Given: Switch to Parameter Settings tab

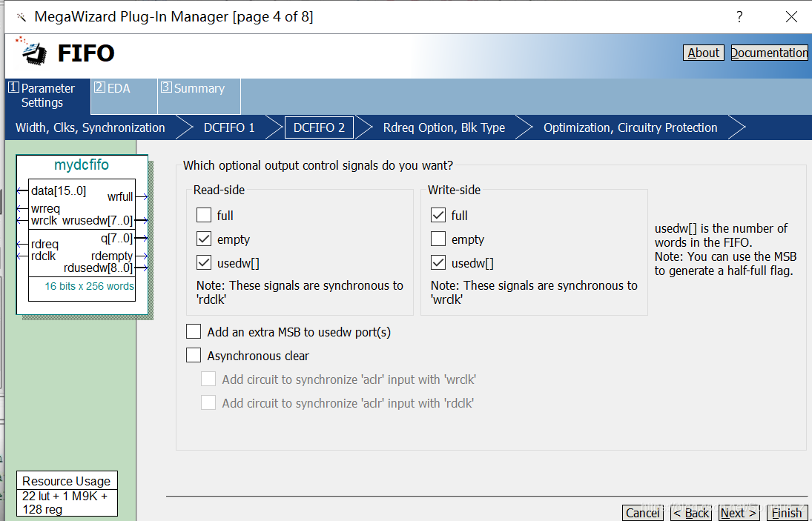Looking at the screenshot, I should tap(47, 96).
